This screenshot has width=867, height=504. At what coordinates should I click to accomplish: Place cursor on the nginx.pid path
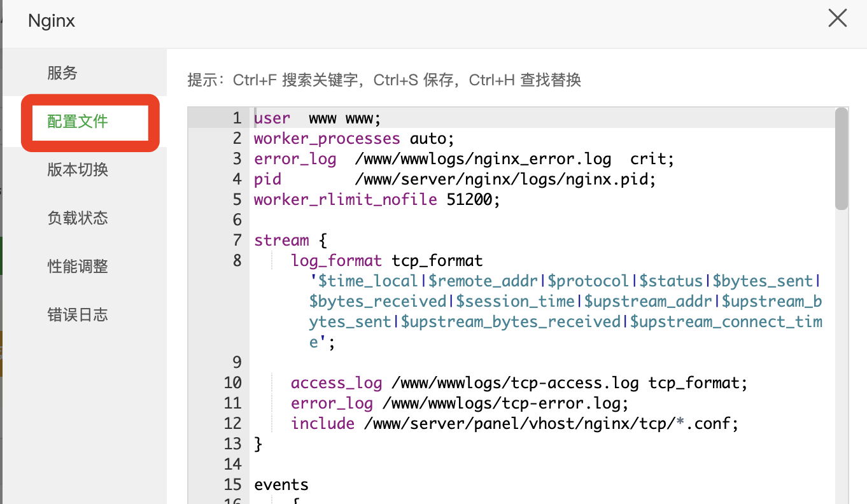click(x=505, y=179)
